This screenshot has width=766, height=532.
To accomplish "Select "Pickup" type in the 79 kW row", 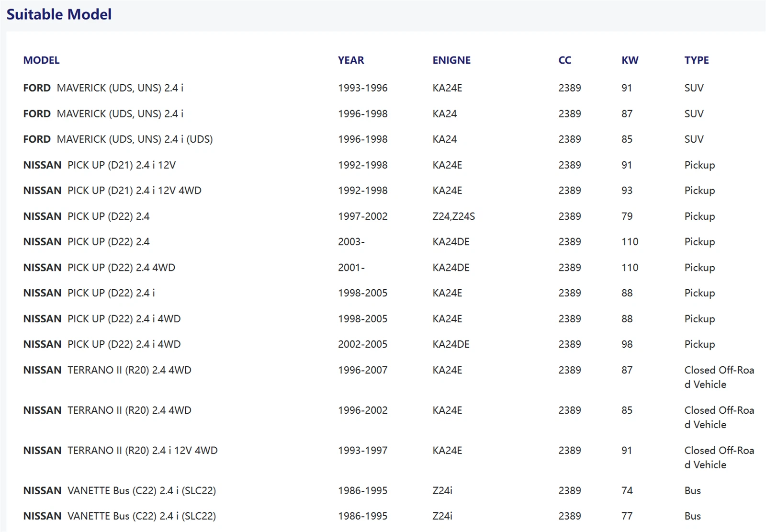I will 700,216.
